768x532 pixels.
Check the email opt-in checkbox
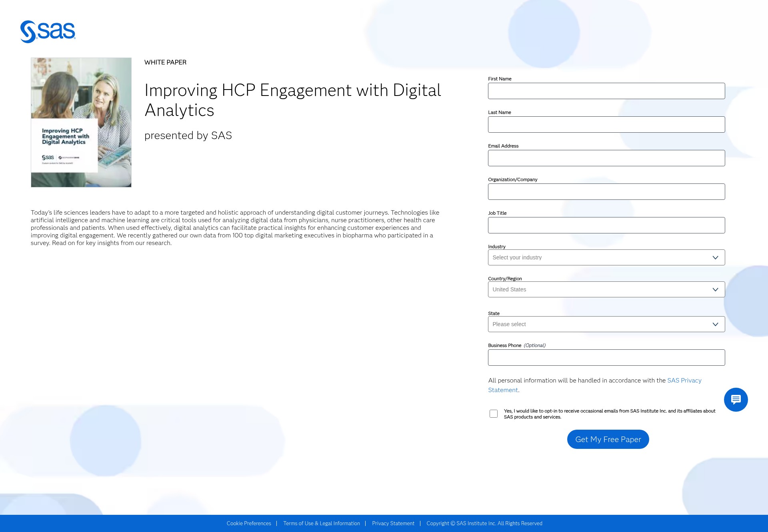pos(494,414)
